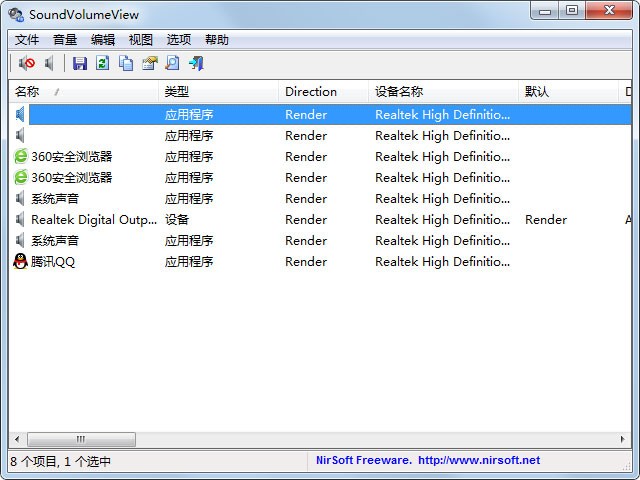640x480 pixels.
Task: Click the Unmute speaker toolbar icon
Action: point(49,63)
